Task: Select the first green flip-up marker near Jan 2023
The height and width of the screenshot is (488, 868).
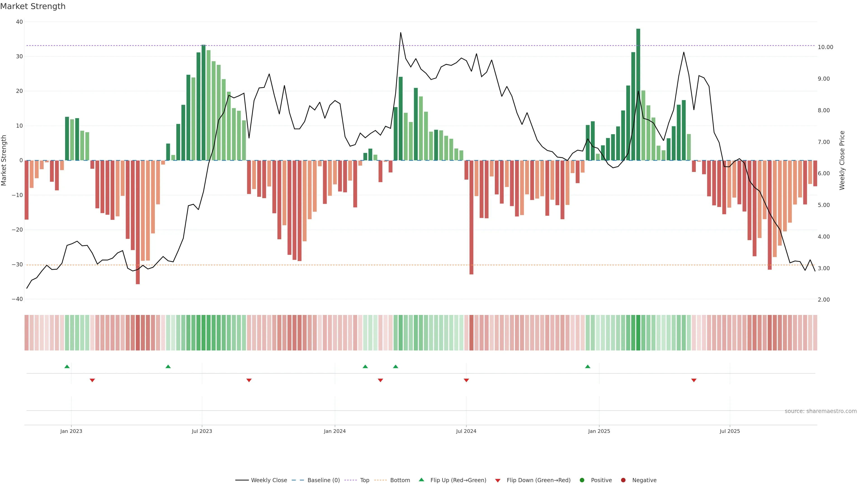Action: tap(67, 366)
